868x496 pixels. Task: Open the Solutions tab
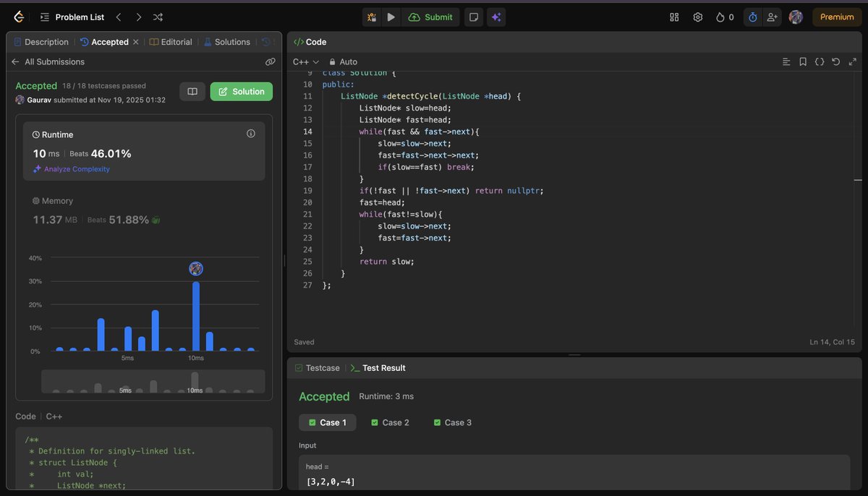tap(227, 42)
